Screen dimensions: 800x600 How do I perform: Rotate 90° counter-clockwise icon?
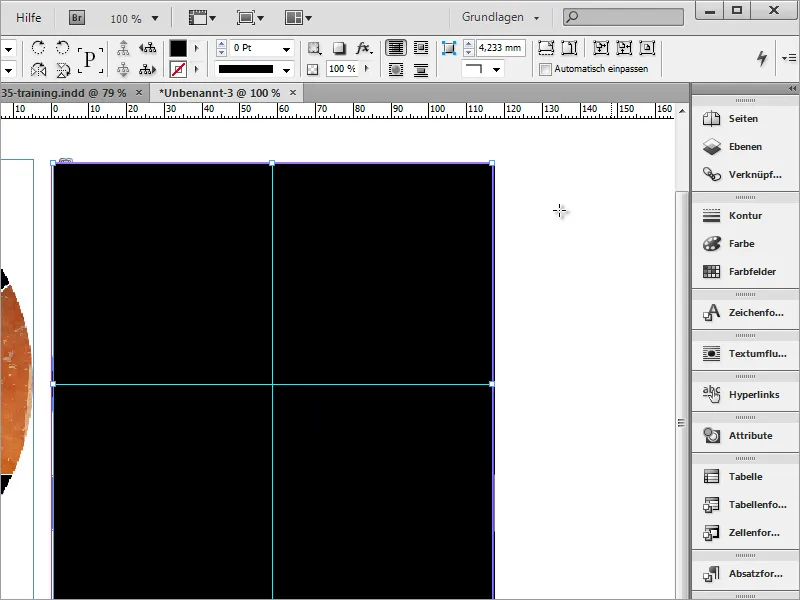click(62, 48)
